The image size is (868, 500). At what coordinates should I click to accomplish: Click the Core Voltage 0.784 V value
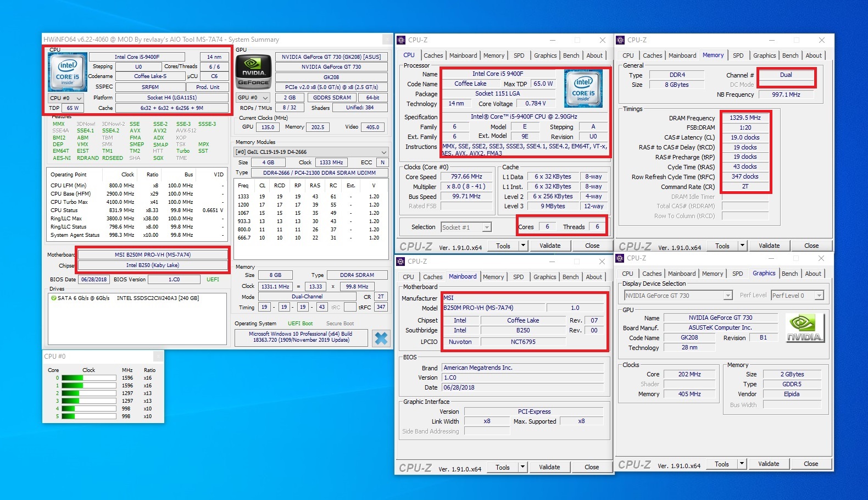coord(535,103)
